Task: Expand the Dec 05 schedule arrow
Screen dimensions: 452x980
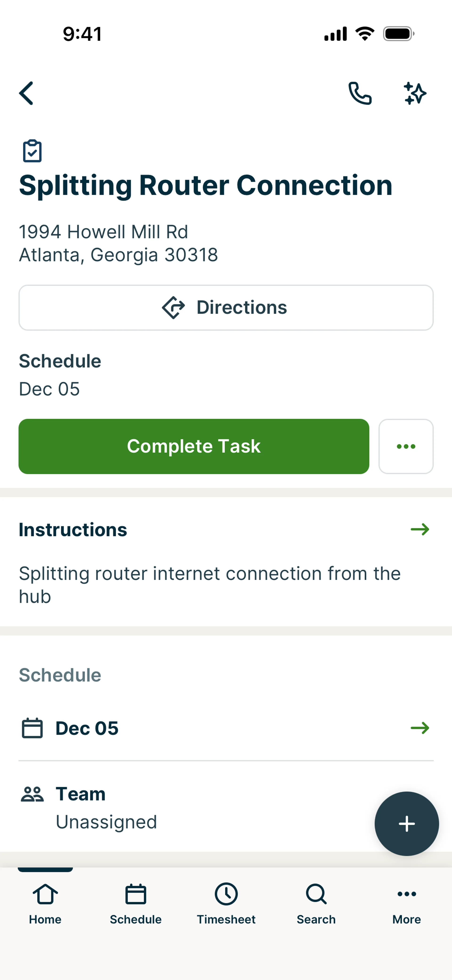Action: click(420, 728)
